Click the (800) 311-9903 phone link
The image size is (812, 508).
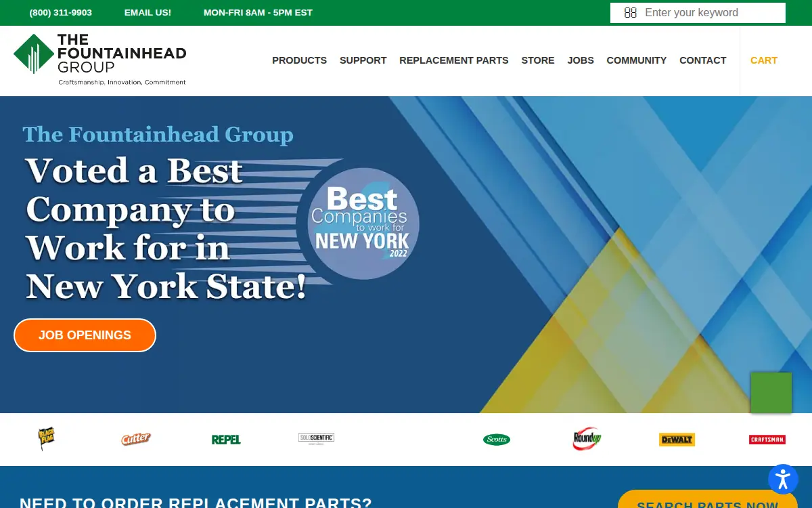(x=61, y=13)
